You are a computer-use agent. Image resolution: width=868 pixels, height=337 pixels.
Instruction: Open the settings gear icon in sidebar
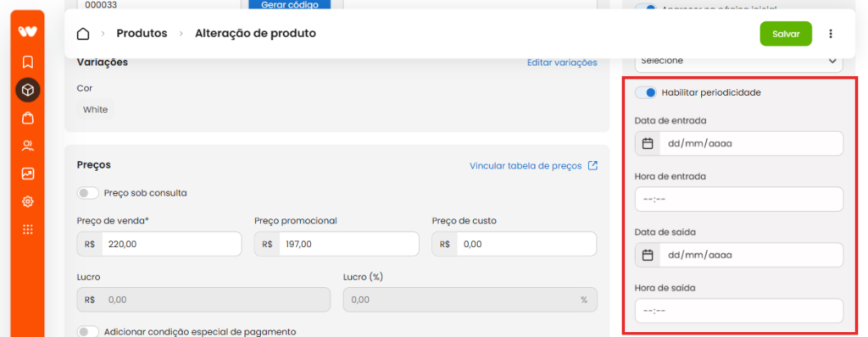28,202
